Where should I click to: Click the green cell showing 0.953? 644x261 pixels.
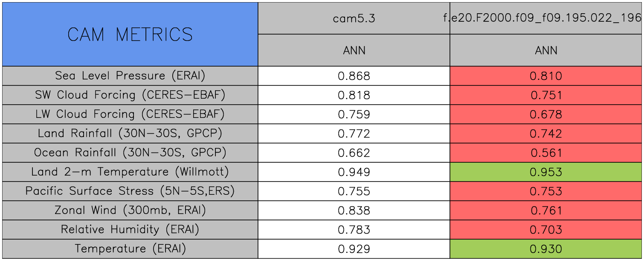click(x=546, y=172)
